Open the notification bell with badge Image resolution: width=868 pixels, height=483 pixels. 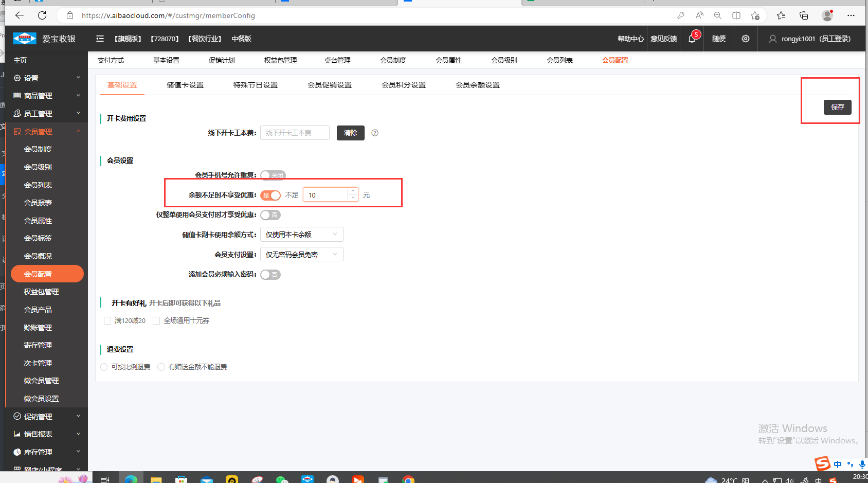pyautogui.click(x=692, y=39)
